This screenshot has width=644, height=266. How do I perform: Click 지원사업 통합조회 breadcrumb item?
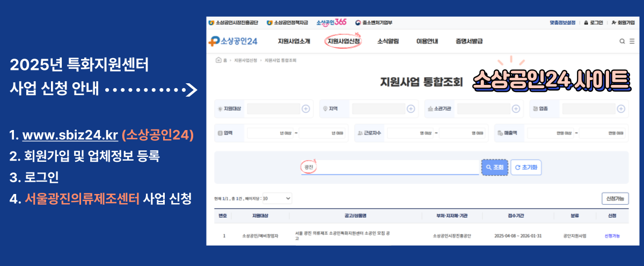(x=280, y=60)
